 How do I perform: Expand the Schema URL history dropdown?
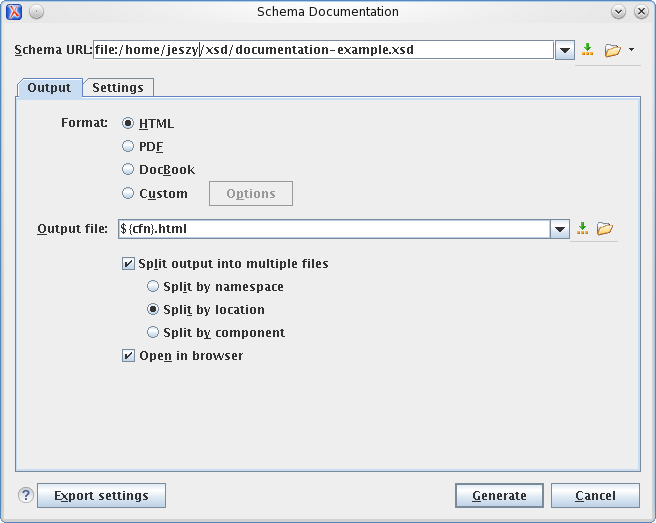click(x=564, y=50)
